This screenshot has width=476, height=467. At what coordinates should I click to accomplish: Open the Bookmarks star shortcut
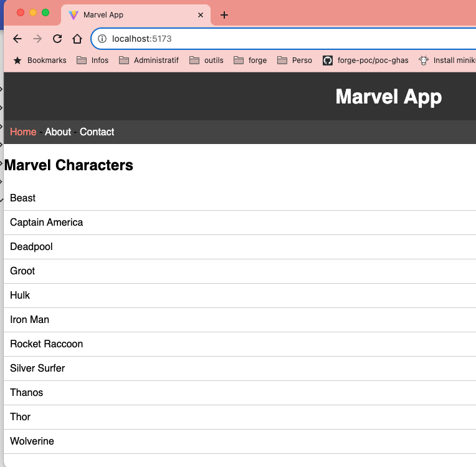tap(40, 60)
